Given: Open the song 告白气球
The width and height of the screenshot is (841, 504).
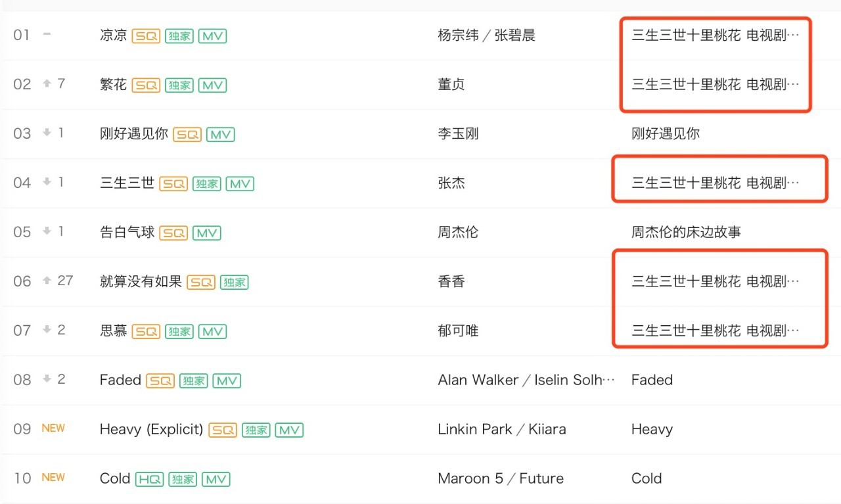Looking at the screenshot, I should pyautogui.click(x=127, y=233).
